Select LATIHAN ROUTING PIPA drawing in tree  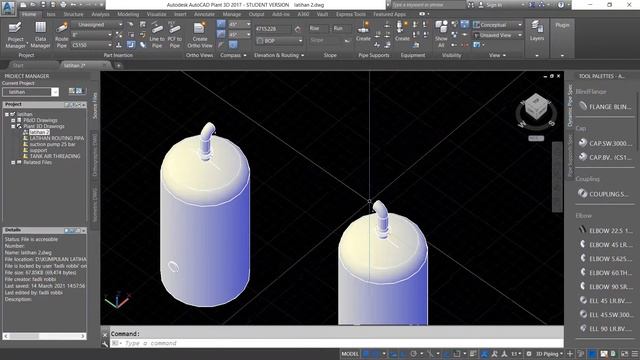(57, 138)
